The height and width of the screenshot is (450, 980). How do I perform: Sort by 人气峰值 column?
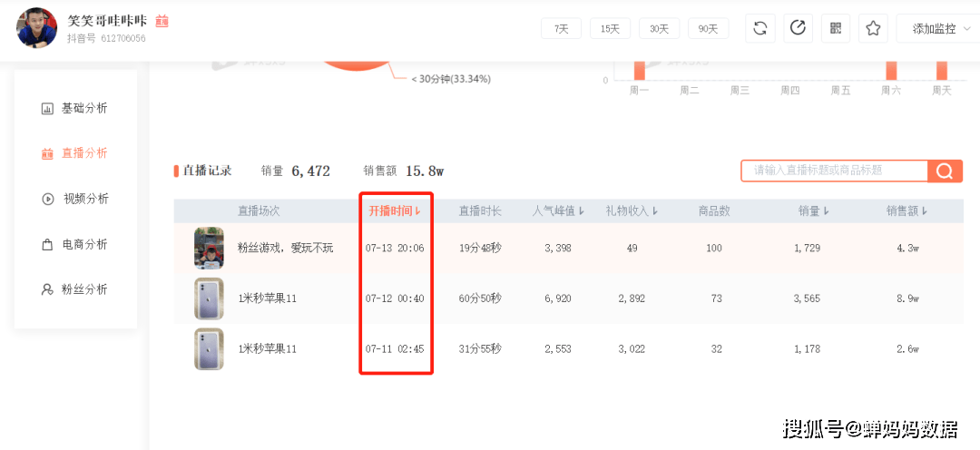(x=558, y=211)
